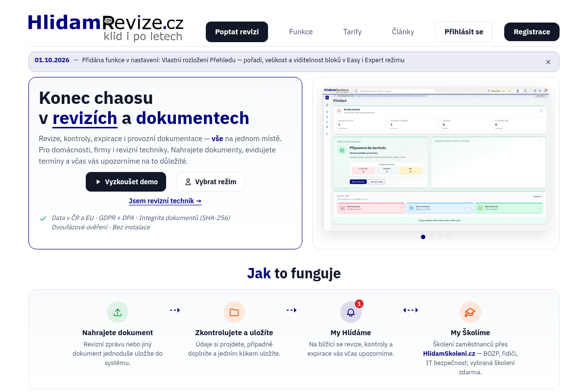
Task: Click the green upload icon for Nahrajete dokument
Action: 118,312
